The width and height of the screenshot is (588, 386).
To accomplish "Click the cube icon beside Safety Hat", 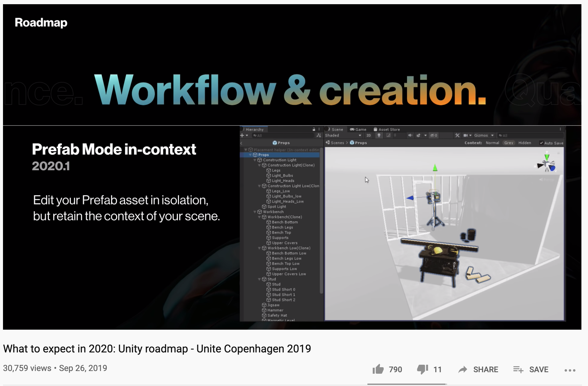I will point(264,315).
